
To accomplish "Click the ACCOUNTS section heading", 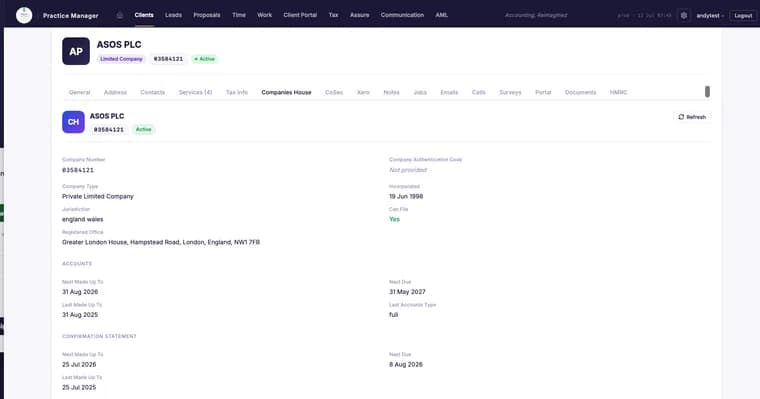I will [77, 264].
